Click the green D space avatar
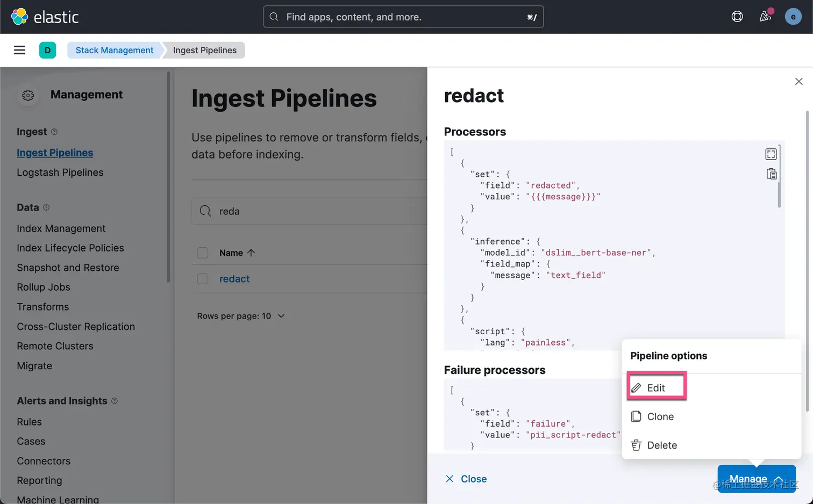813x504 pixels. (x=47, y=50)
